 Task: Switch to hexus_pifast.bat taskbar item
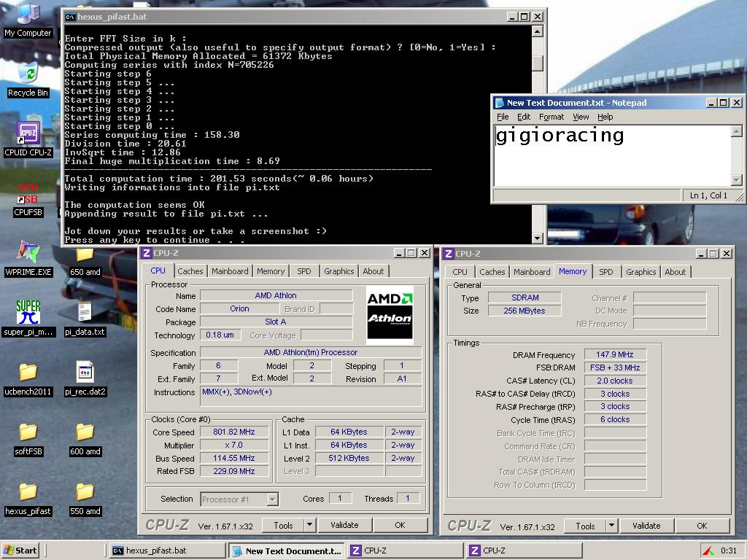pyautogui.click(x=167, y=551)
